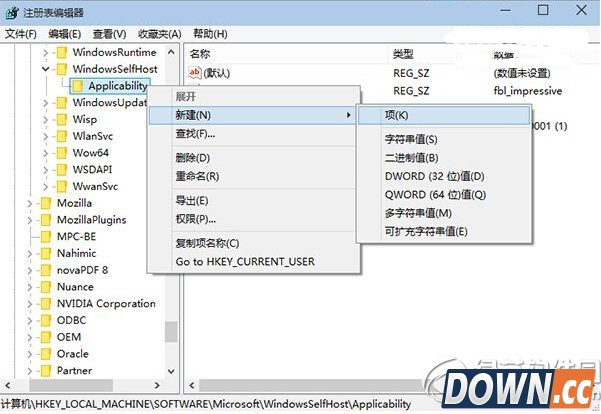
Task: Choose 复制项名称(C) in the context menu
Action: [x=252, y=243]
